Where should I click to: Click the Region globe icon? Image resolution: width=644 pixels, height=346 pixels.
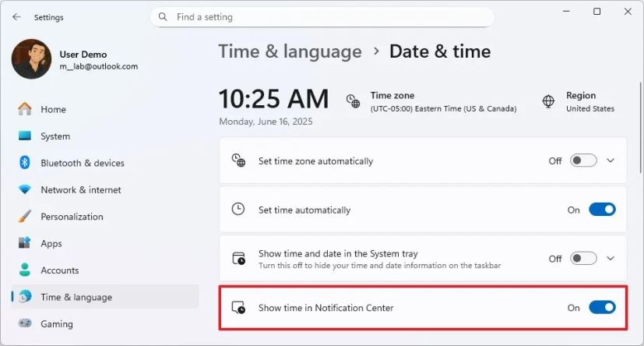(x=548, y=101)
